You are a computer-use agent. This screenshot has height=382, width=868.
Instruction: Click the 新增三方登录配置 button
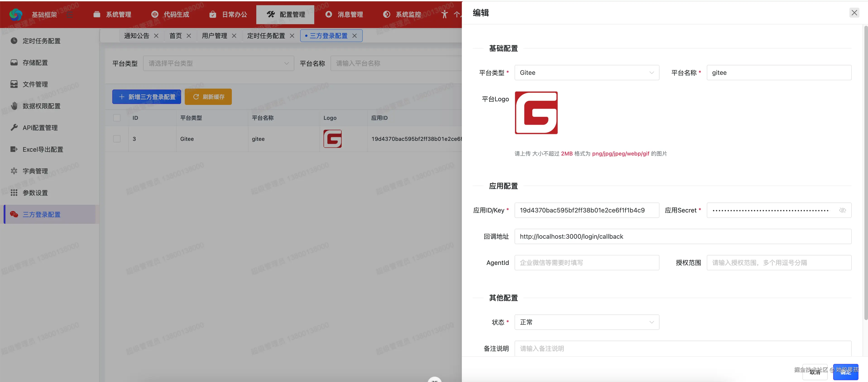click(146, 97)
